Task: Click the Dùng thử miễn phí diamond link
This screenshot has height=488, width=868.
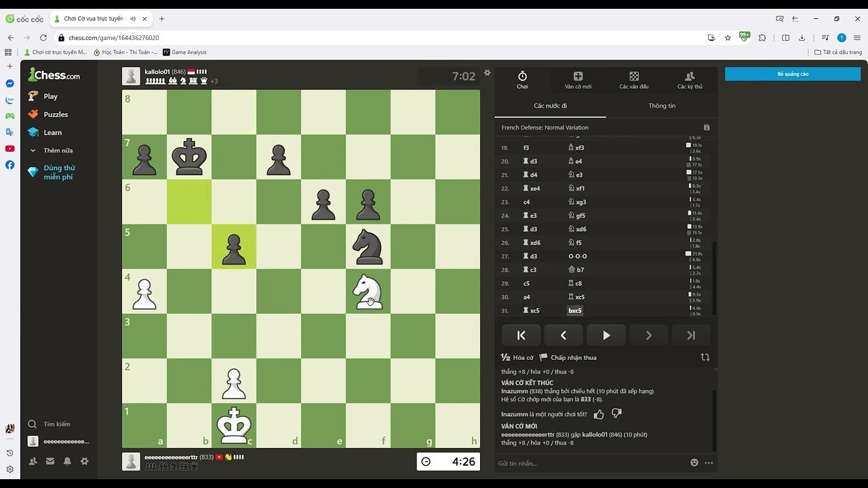Action: 52,172
